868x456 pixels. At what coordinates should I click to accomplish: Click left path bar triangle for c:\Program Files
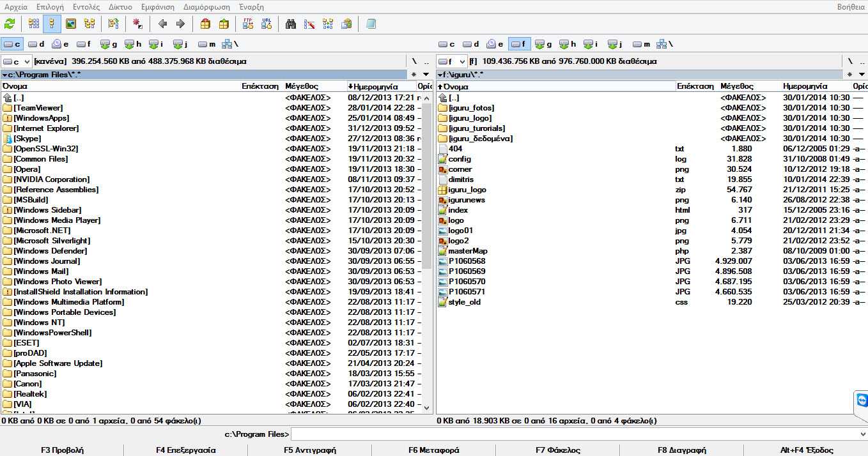point(4,75)
